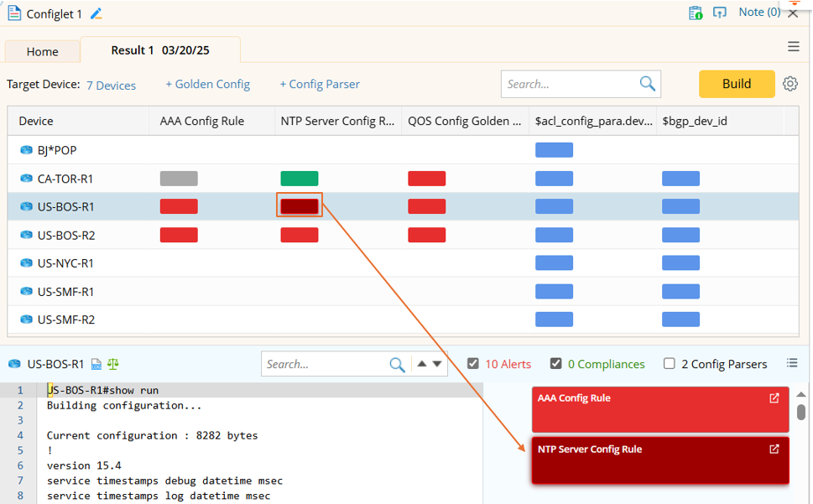Click AAA Config Rule column header

pos(211,121)
